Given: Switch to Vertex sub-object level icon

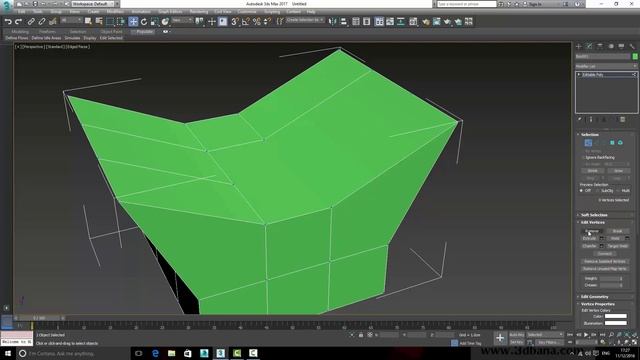Looking at the screenshot, I should [x=588, y=142].
